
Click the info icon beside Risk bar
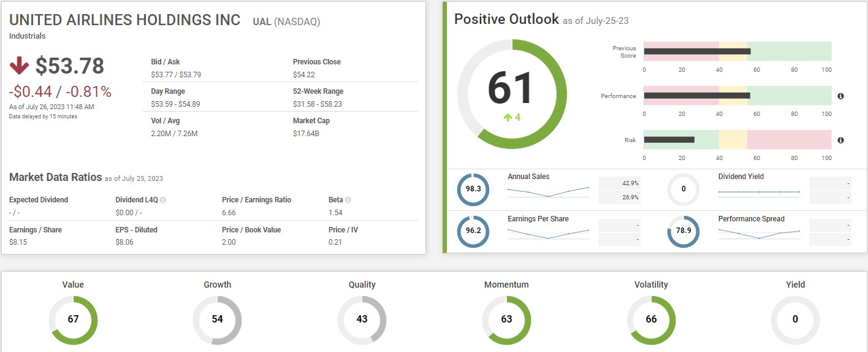[840, 140]
